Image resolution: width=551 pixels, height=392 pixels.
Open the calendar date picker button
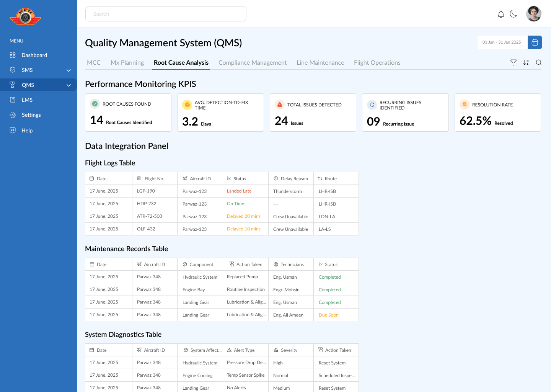click(x=535, y=42)
